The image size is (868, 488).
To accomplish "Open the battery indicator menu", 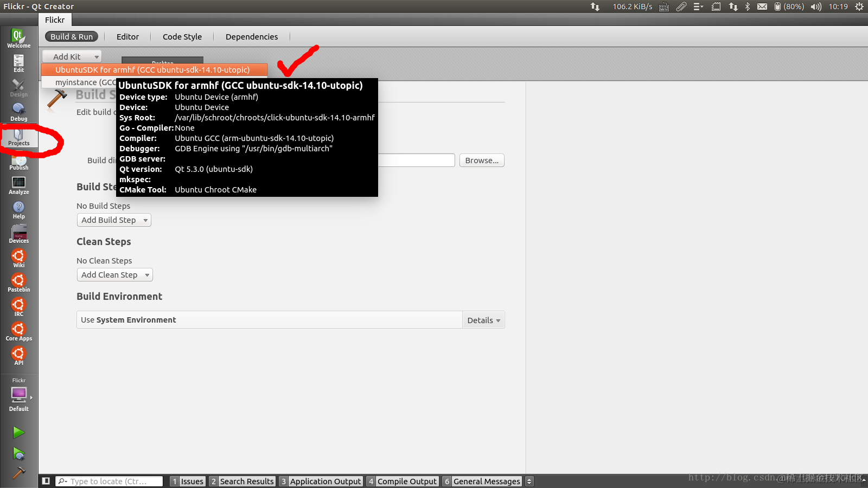I will pos(789,7).
